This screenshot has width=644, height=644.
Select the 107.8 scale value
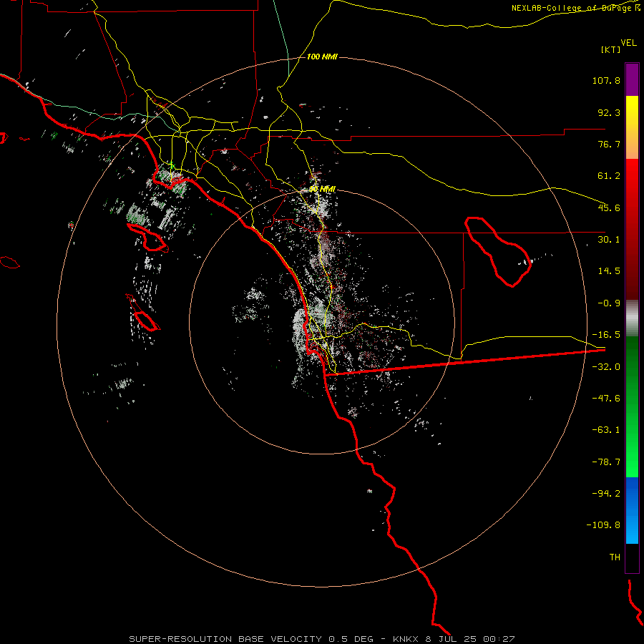tap(606, 80)
